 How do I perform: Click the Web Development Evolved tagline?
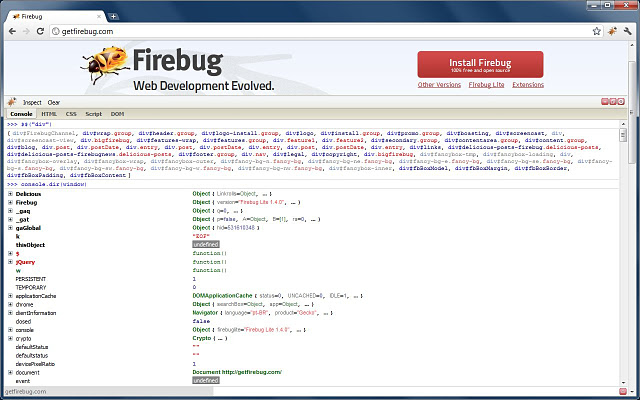coord(203,86)
